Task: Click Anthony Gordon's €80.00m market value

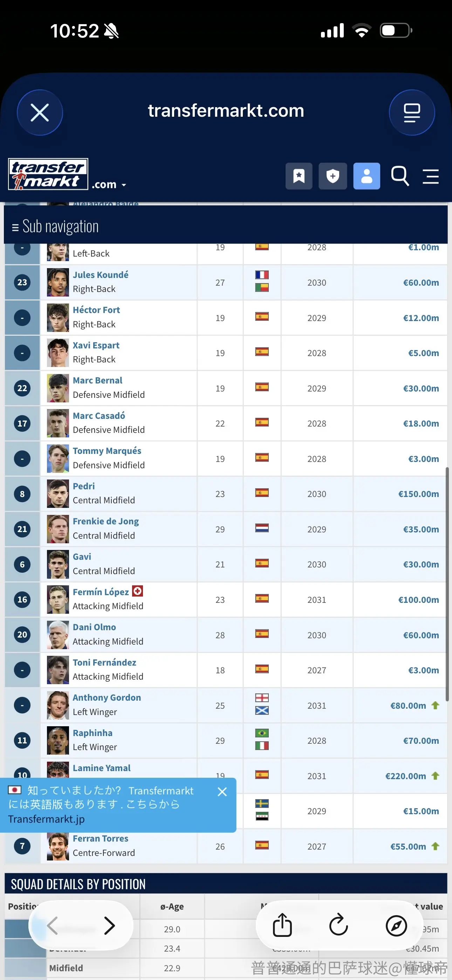Action: [x=408, y=705]
